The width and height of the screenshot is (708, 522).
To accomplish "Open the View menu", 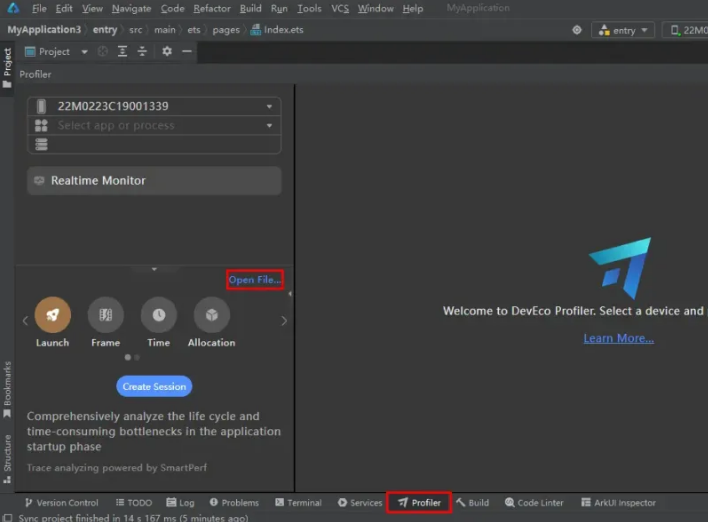I will tap(92, 8).
